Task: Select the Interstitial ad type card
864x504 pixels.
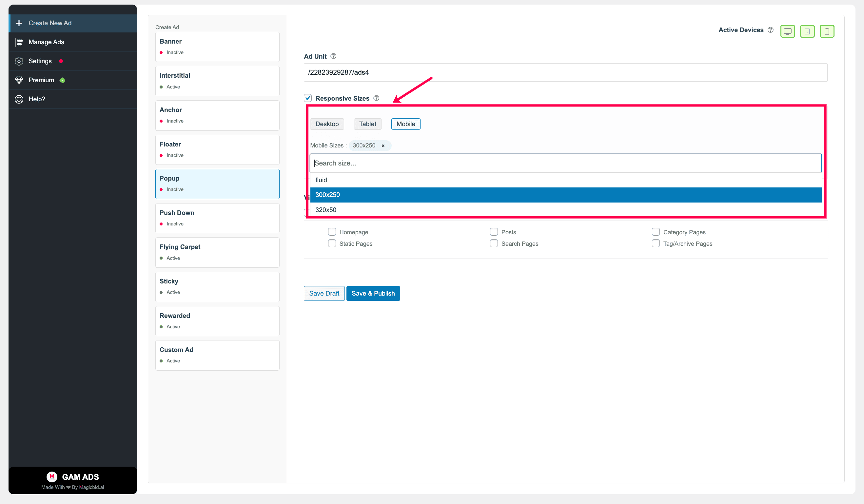Action: tap(217, 81)
